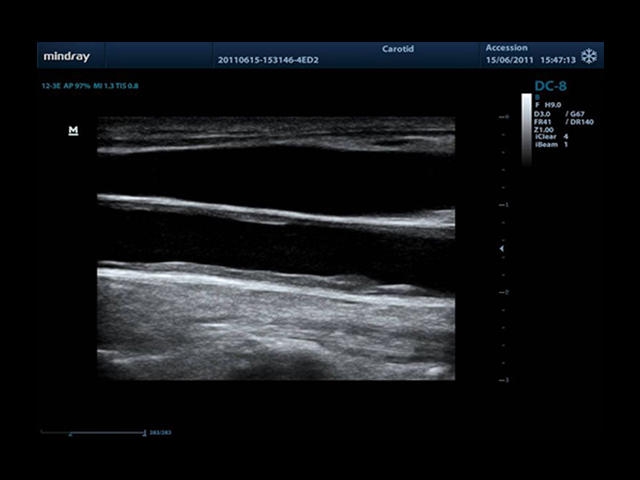Click the patient ID 20110615-153146-4ED2
The height and width of the screenshot is (480, 640).
click(267, 60)
